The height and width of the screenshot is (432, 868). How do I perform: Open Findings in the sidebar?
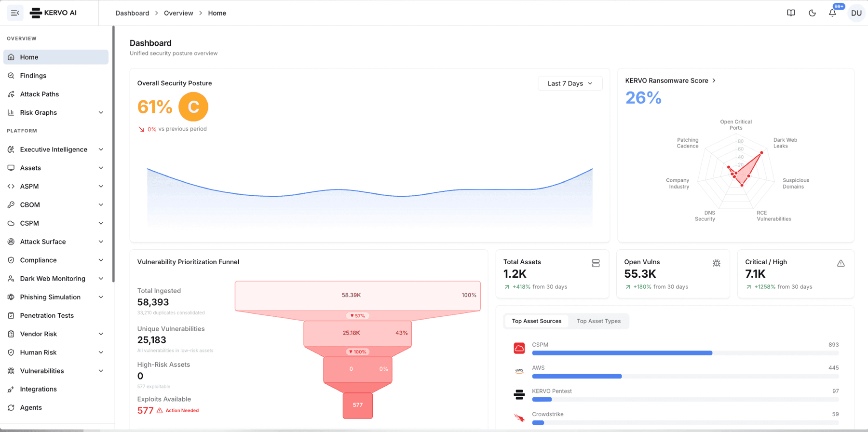56,76
